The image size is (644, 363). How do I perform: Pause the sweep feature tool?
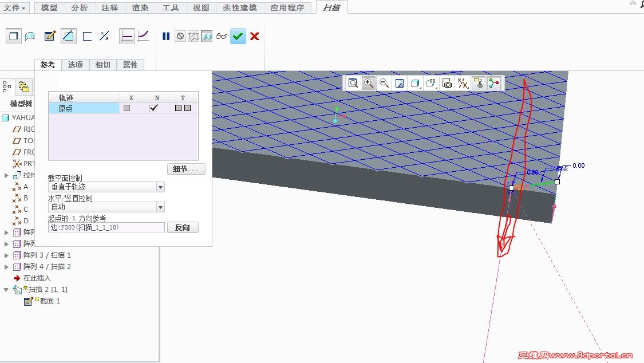coord(166,36)
